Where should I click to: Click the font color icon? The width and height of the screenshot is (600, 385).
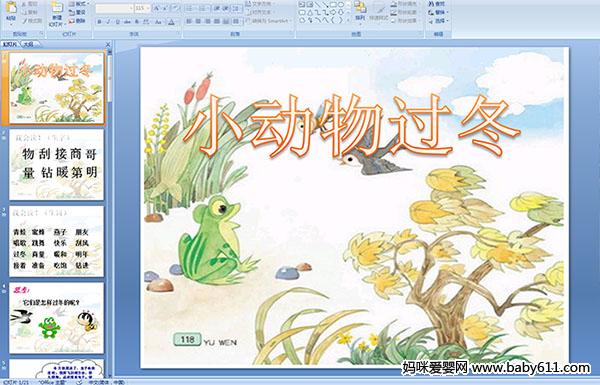(171, 22)
